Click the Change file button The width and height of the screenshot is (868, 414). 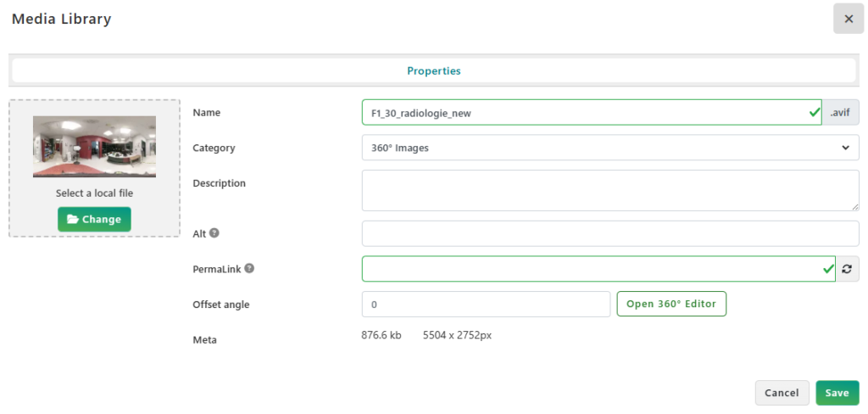pos(94,220)
